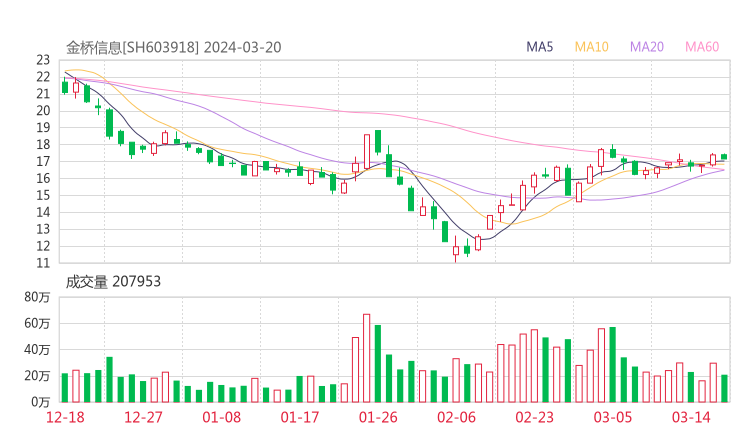740x440 pixels.
Task: Click the price axis label 17
Action: (43, 161)
